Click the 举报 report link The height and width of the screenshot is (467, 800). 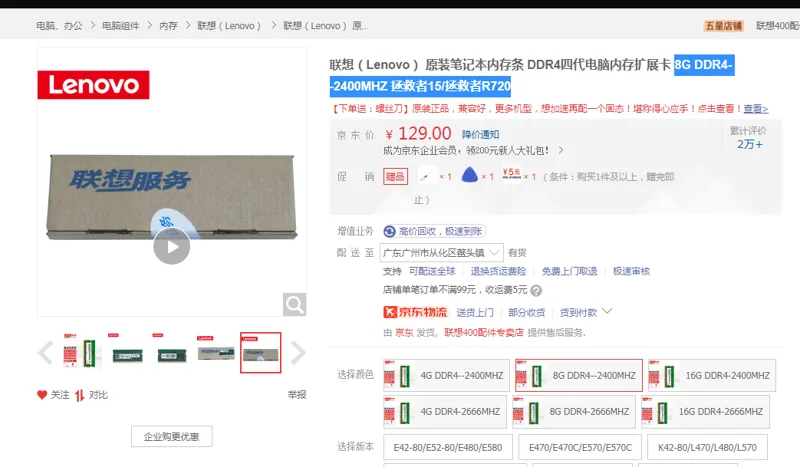click(296, 395)
